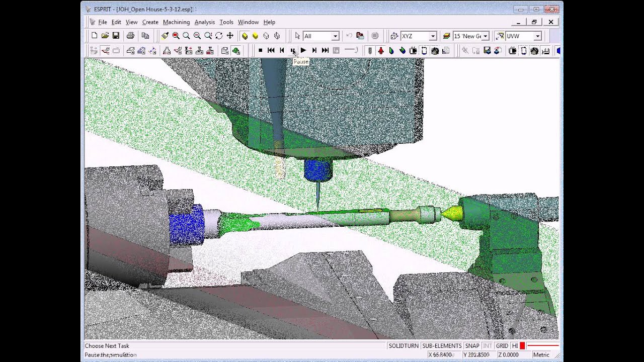
Task: Click the layers stack icon
Action: tap(447, 36)
